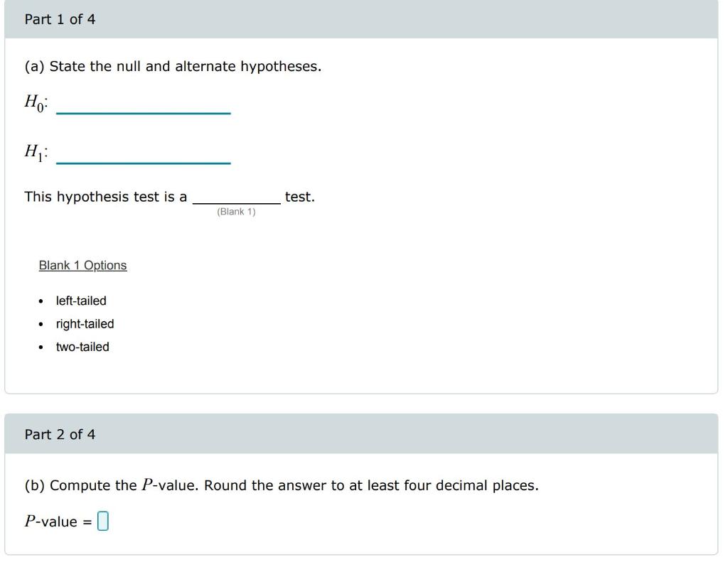Image resolution: width=728 pixels, height=562 pixels.
Task: Click the P-value equals label
Action: tap(58, 521)
